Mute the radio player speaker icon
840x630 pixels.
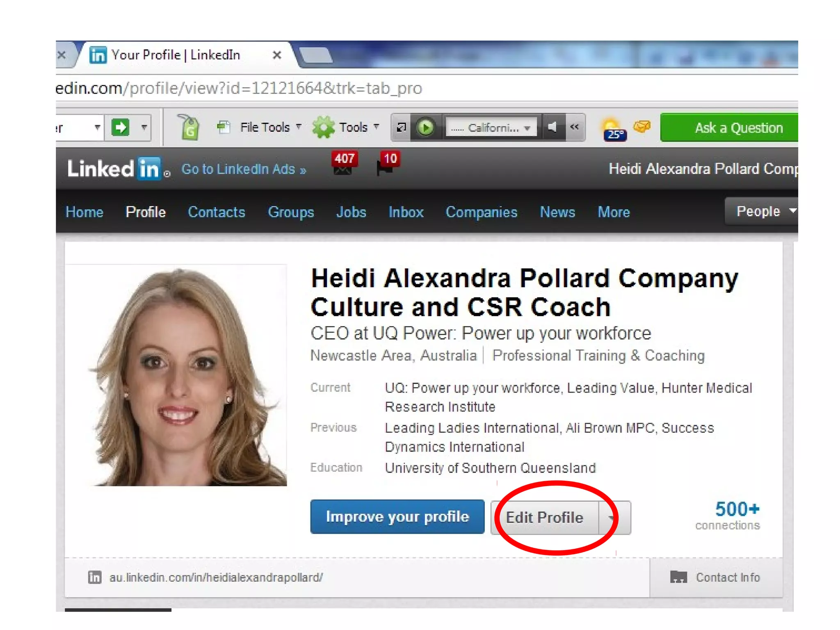tap(553, 128)
